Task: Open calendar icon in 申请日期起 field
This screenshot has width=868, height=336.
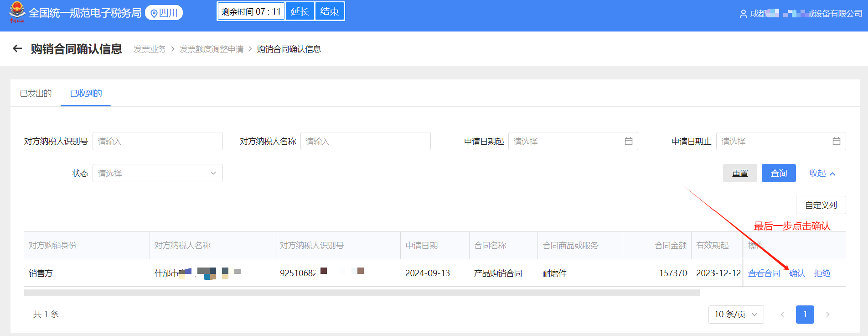Action: [629, 141]
